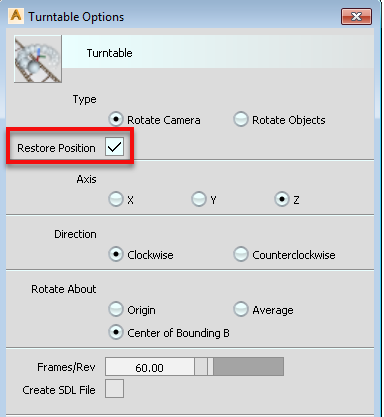Image resolution: width=384 pixels, height=417 pixels.
Task: Set direction to Counterclockwise
Action: (x=241, y=254)
